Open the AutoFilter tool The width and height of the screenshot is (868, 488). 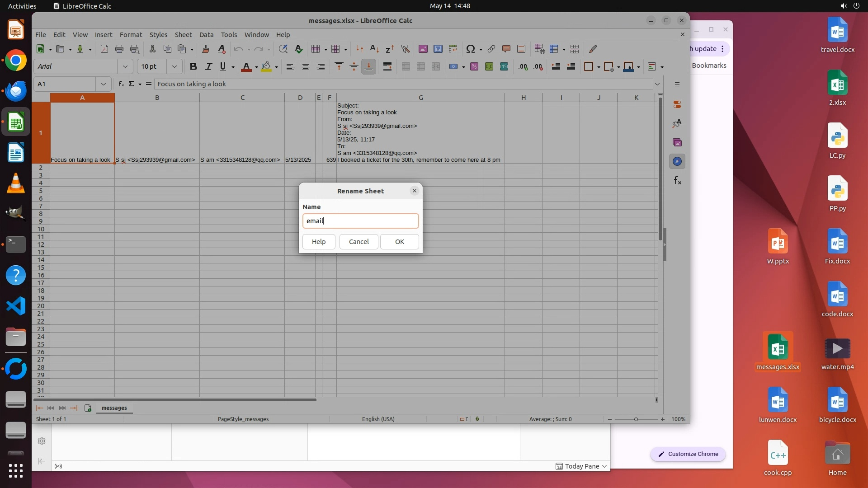pos(405,49)
